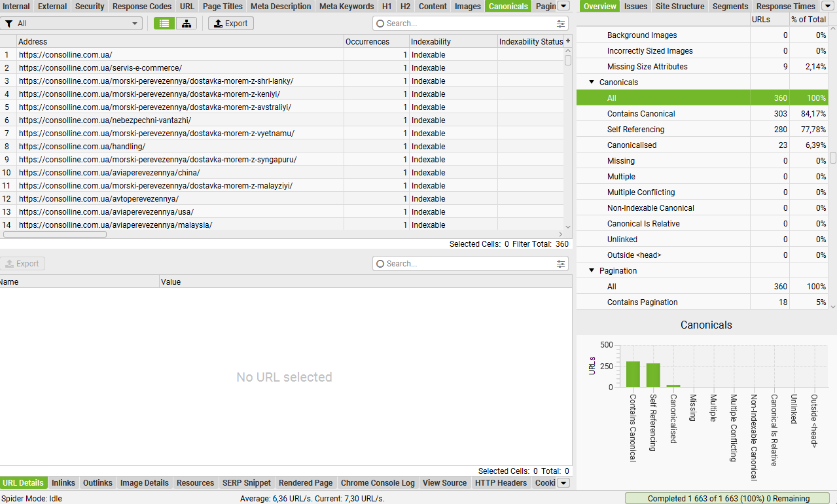Select the Contains Pagination filter row

702,302
